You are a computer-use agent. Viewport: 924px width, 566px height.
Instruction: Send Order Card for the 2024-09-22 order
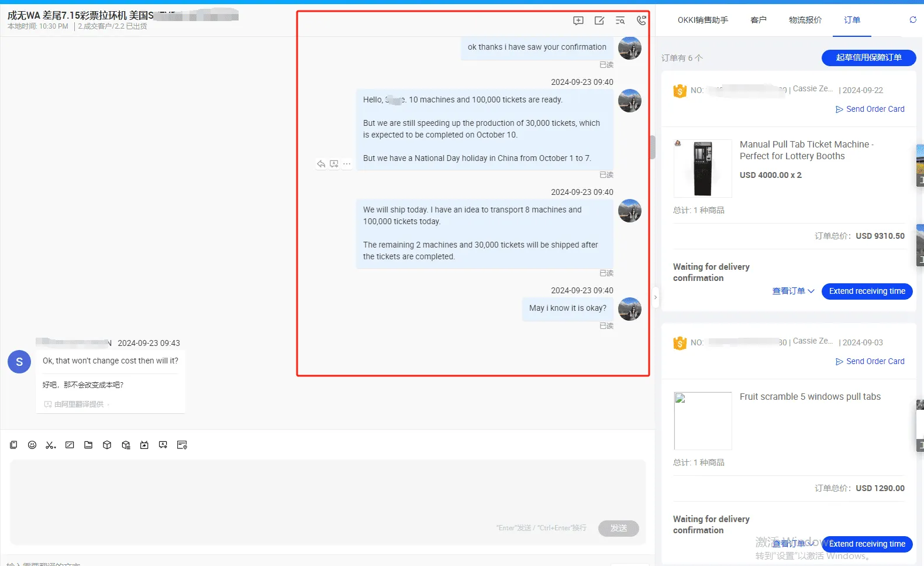point(870,109)
